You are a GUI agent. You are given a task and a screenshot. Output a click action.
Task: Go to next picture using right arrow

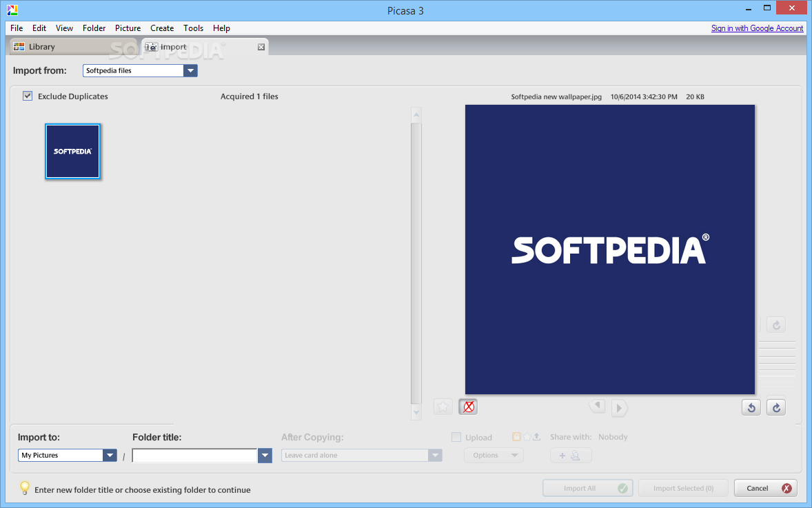click(619, 408)
